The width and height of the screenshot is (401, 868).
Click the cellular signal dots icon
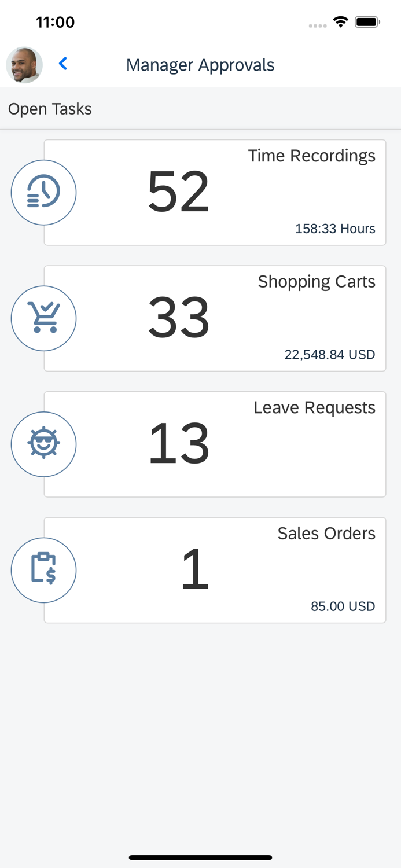click(x=318, y=24)
